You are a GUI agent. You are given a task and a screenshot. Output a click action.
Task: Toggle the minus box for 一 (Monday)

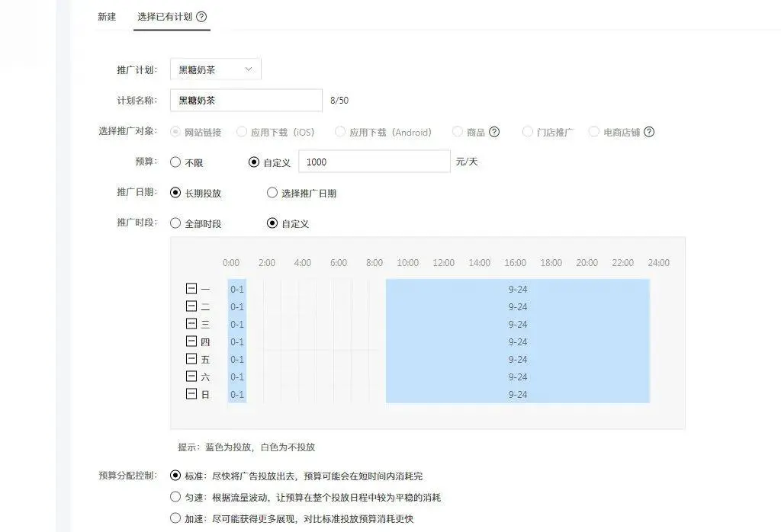pos(191,289)
